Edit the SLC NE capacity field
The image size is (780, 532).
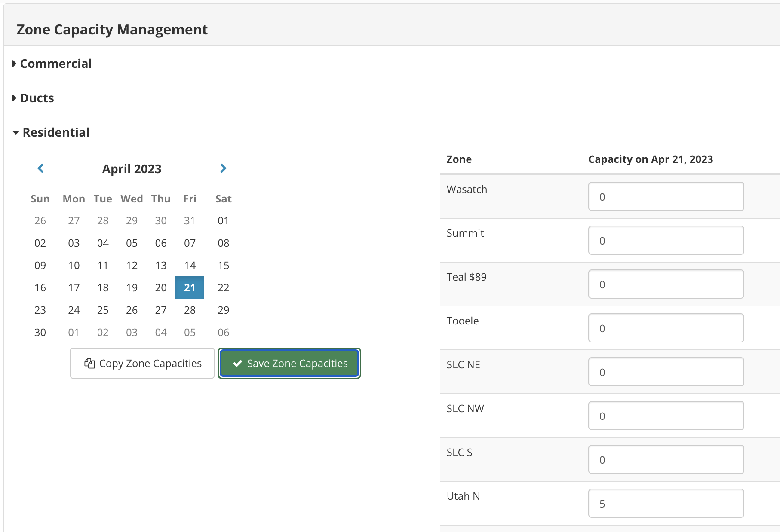[666, 372]
